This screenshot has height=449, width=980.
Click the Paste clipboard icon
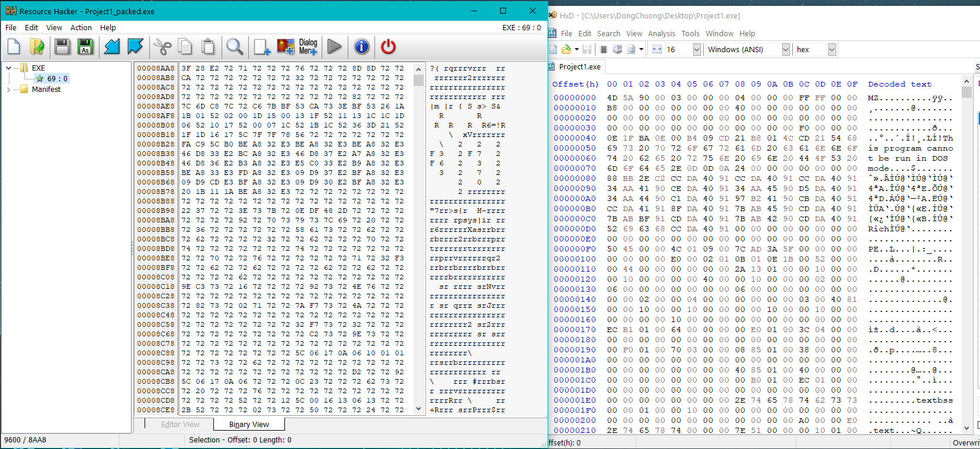(x=208, y=47)
